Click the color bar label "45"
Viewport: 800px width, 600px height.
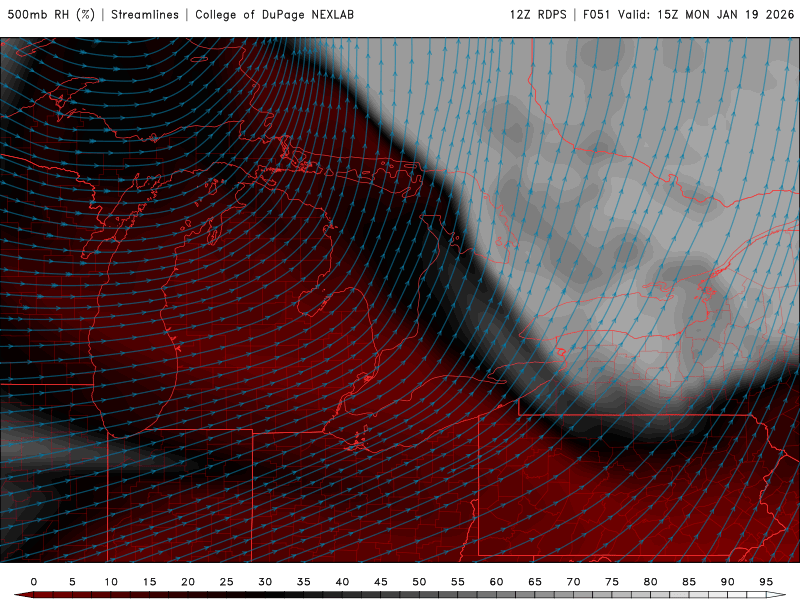click(381, 582)
